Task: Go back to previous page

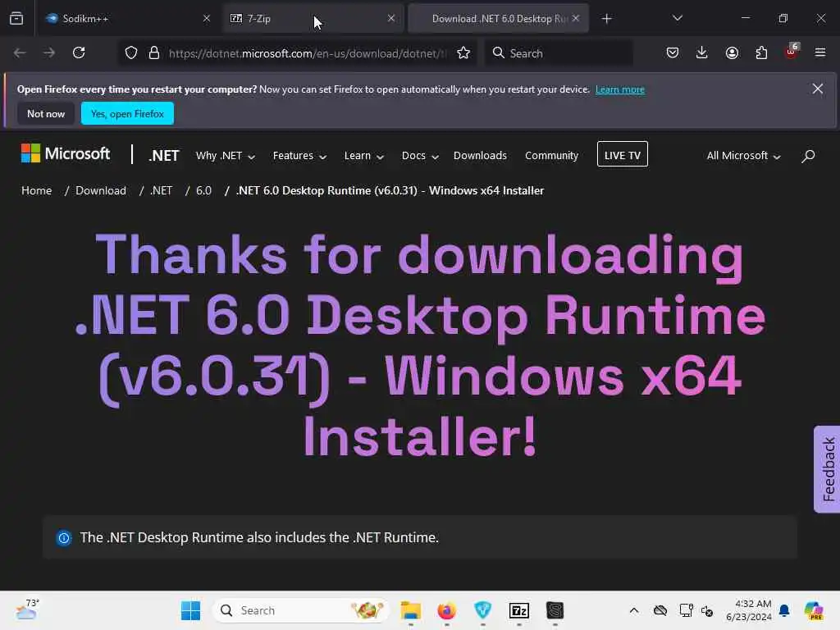Action: click(x=20, y=53)
